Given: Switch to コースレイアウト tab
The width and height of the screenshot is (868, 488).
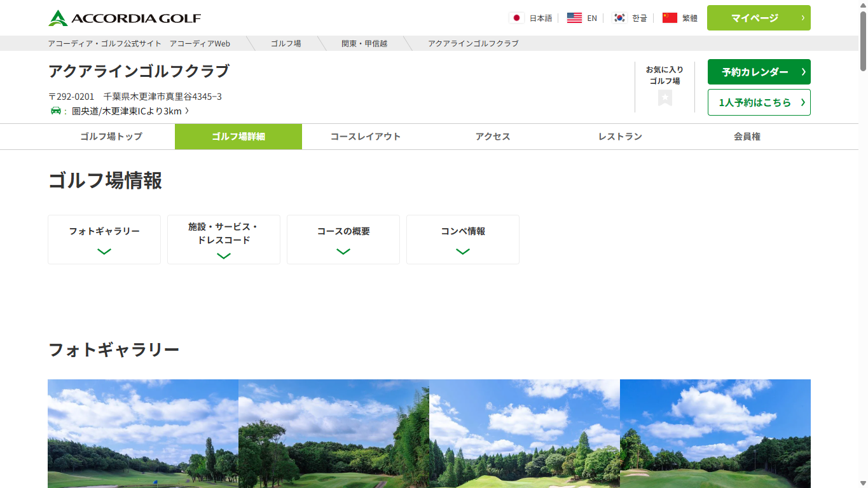Looking at the screenshot, I should (x=366, y=137).
